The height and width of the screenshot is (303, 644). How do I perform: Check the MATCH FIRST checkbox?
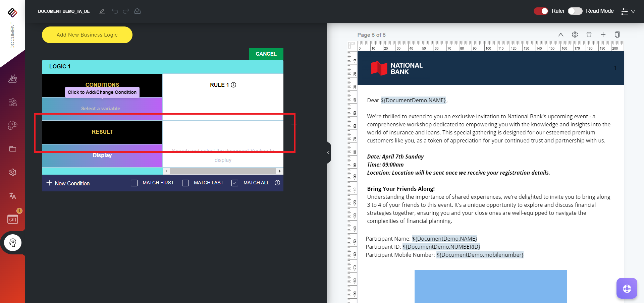click(x=134, y=183)
